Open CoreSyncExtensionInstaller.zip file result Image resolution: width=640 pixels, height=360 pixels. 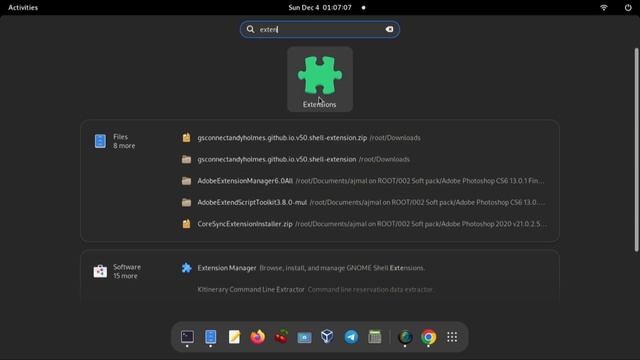(x=363, y=224)
